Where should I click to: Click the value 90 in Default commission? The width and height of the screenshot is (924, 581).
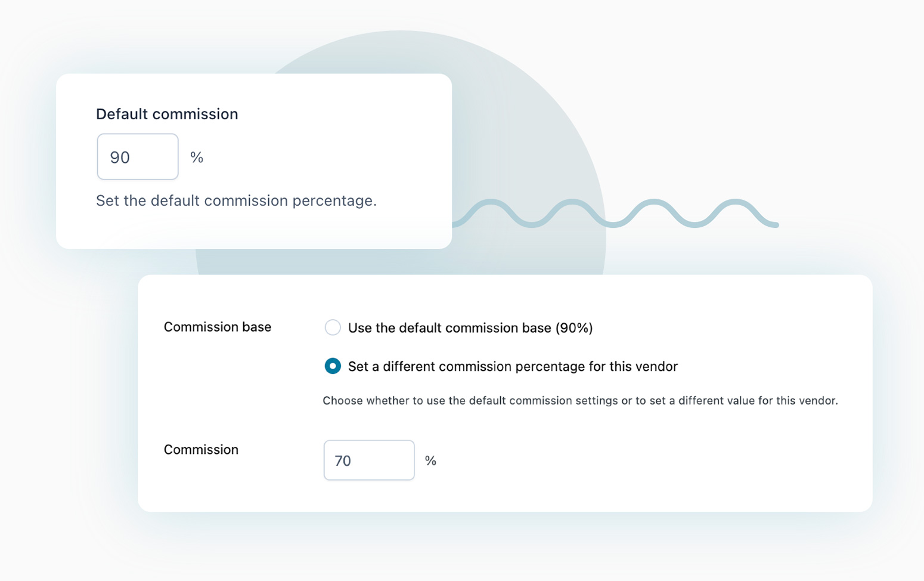(120, 157)
